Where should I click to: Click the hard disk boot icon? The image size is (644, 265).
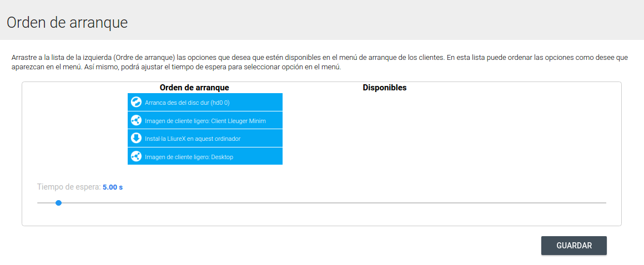(136, 102)
